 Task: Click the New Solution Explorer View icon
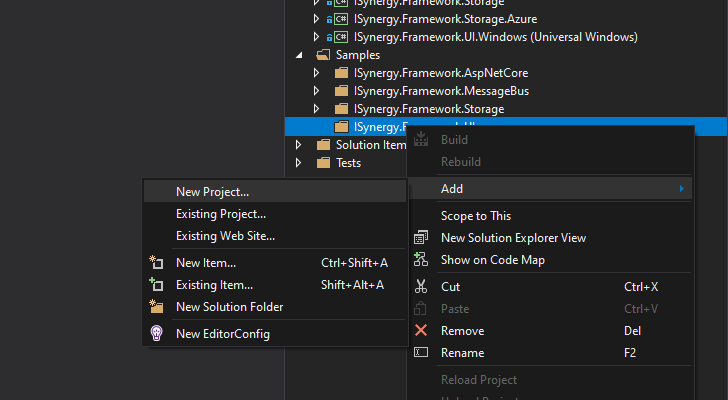point(421,237)
